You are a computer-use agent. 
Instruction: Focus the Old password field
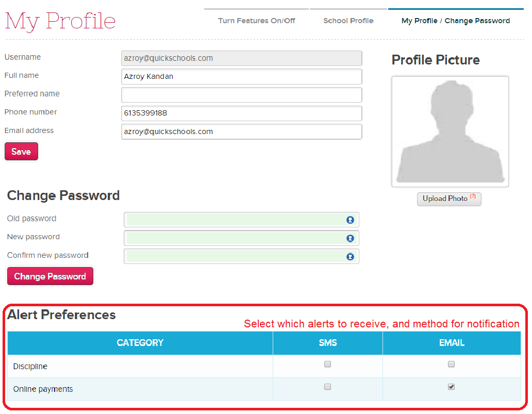pyautogui.click(x=235, y=220)
